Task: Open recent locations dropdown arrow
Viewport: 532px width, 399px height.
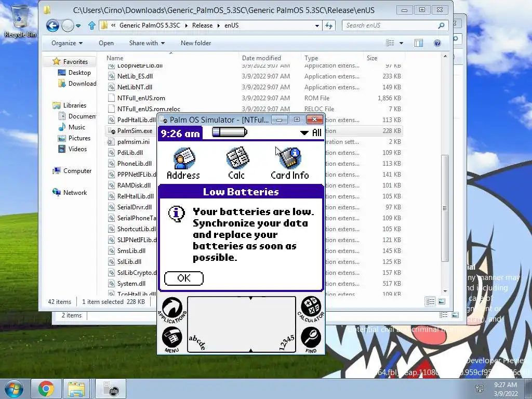Action: click(78, 26)
